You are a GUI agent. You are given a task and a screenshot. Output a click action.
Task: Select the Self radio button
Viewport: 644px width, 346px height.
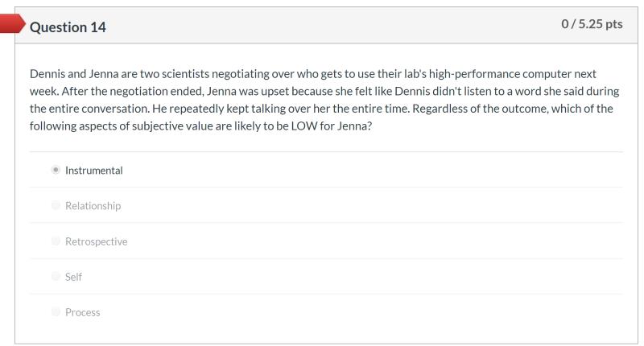56,277
